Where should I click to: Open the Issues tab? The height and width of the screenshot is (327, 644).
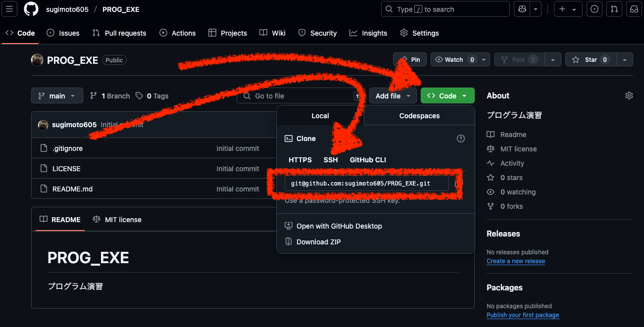pos(63,33)
